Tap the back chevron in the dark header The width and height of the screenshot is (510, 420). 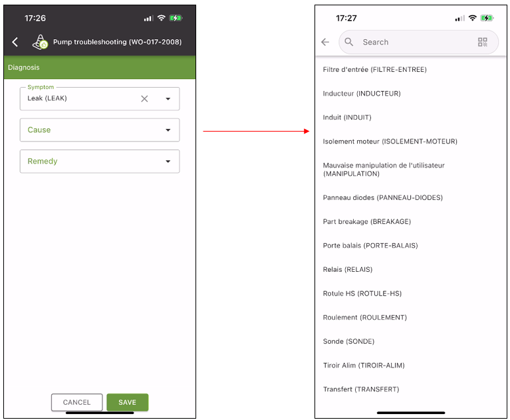click(15, 42)
